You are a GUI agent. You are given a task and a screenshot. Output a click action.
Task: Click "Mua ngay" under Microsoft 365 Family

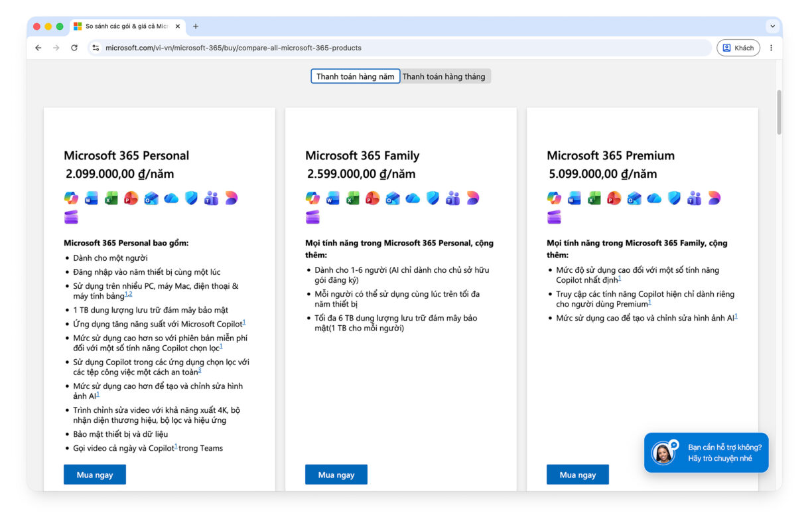[x=336, y=475]
